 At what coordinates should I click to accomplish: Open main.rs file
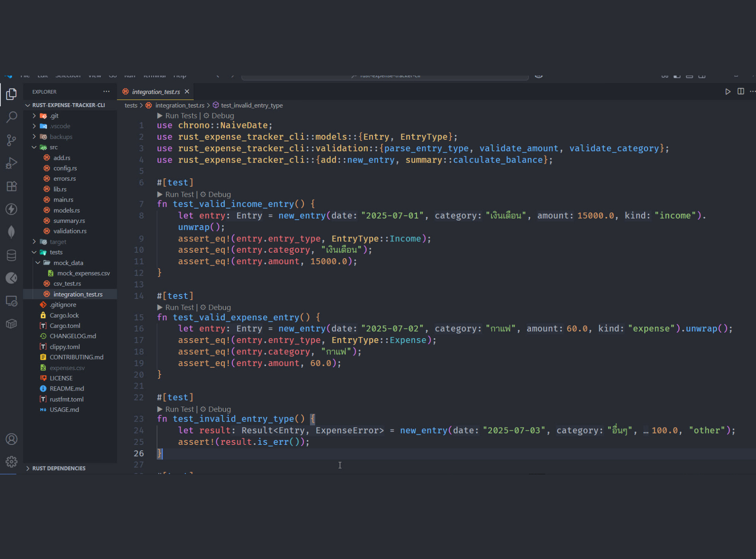63,200
